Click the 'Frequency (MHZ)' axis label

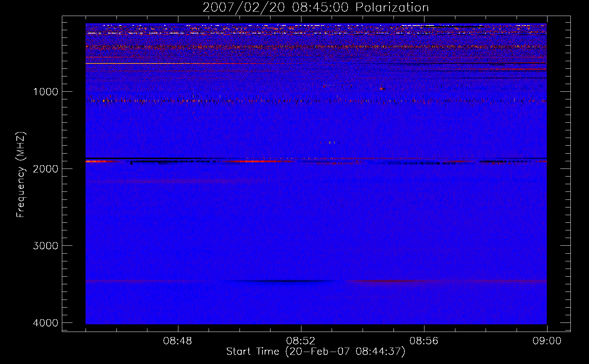point(21,175)
